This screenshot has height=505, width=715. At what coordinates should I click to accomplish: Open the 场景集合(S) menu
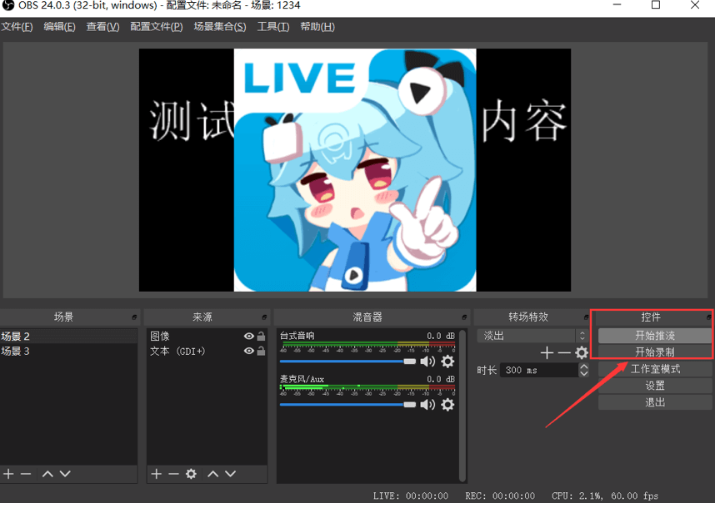(x=220, y=26)
